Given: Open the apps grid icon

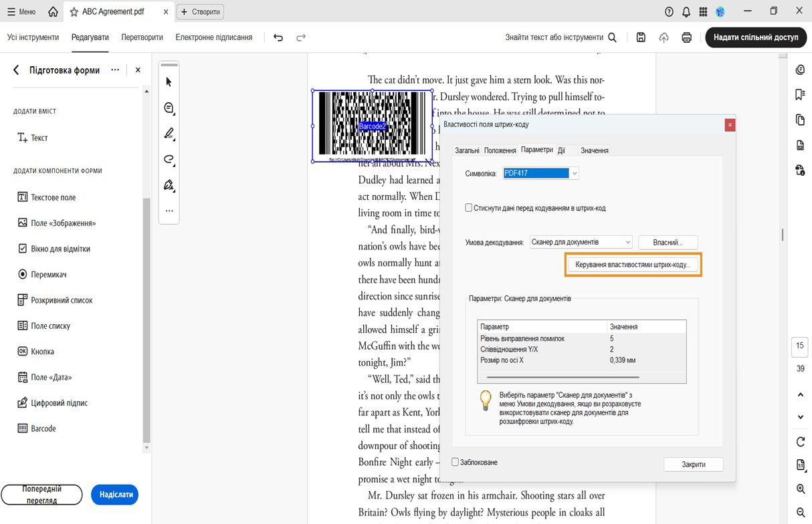Looking at the screenshot, I should click(703, 12).
